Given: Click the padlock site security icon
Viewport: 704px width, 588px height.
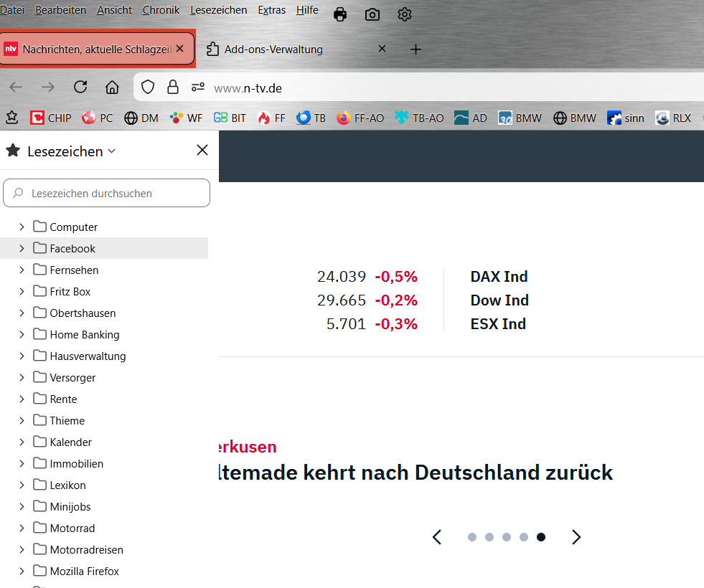Looking at the screenshot, I should click(x=172, y=87).
